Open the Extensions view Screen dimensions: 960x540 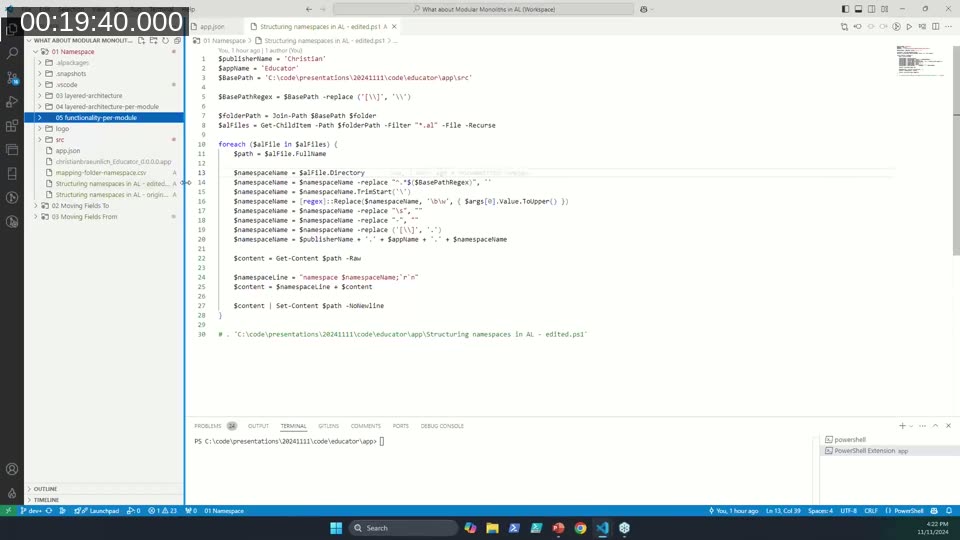pos(12,126)
